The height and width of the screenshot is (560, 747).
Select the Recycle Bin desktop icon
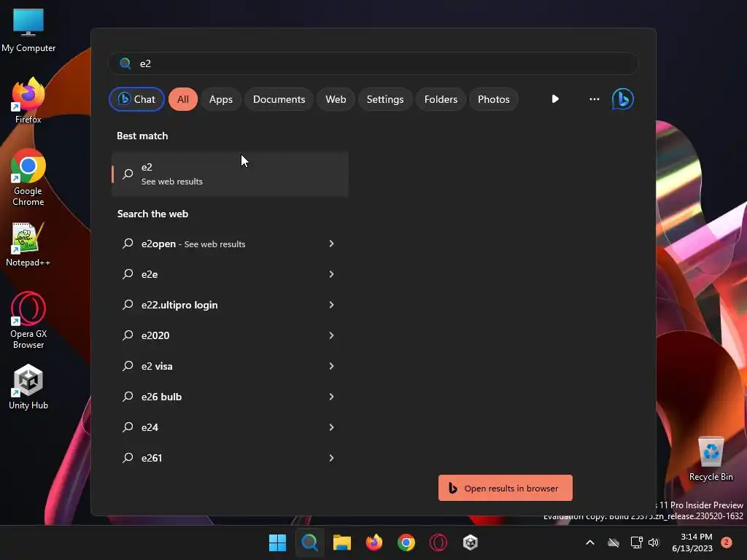click(711, 458)
